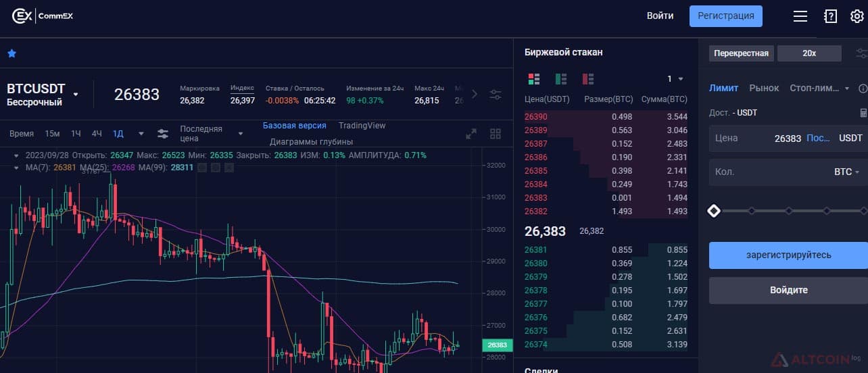Viewport: 868px width, 373px height.
Task: Select the 1Д timeframe
Action: coord(118,134)
